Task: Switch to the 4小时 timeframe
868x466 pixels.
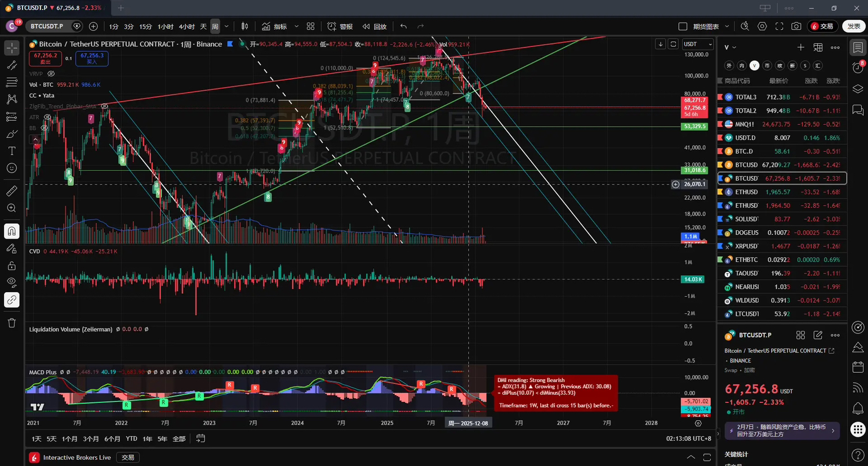Action: [x=186, y=26]
